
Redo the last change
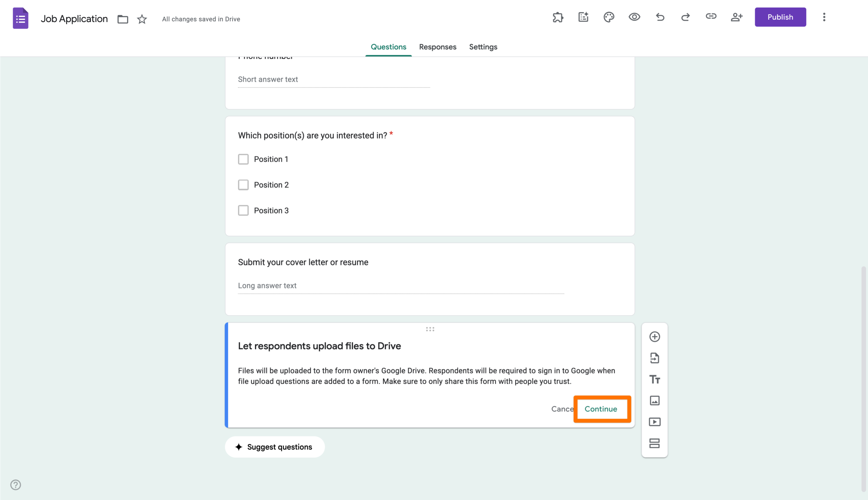pos(685,17)
